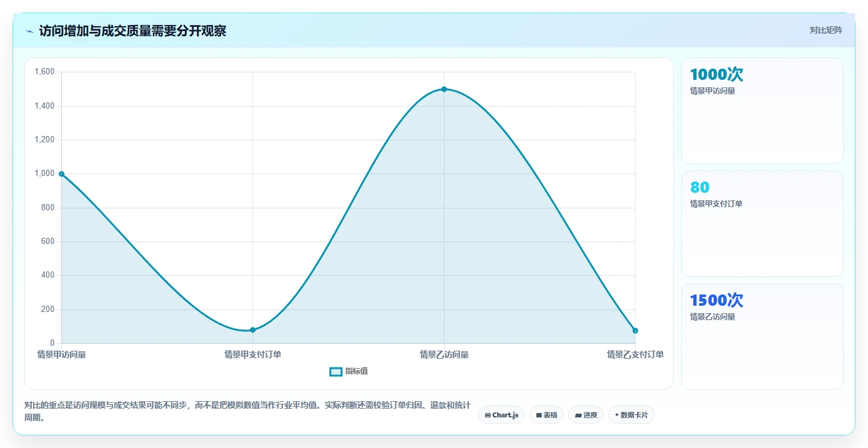The image size is (868, 448).
Task: Click the y-axis tick 200
Action: pyautogui.click(x=48, y=309)
